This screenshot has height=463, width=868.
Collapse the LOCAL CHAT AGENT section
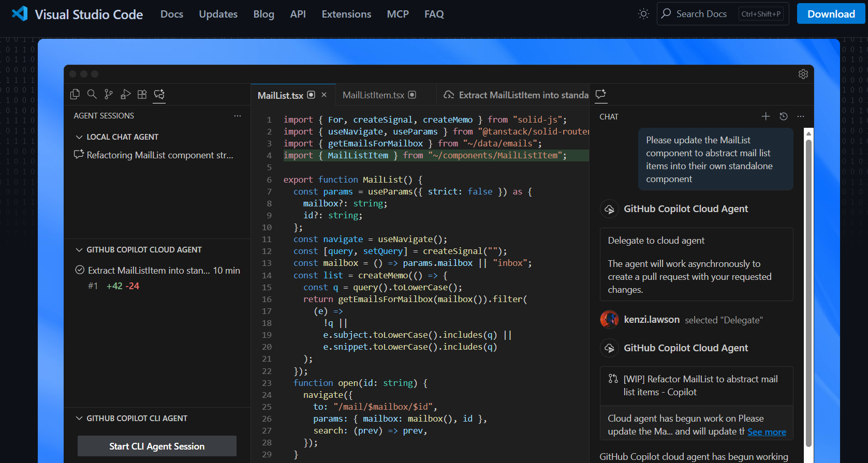point(79,137)
